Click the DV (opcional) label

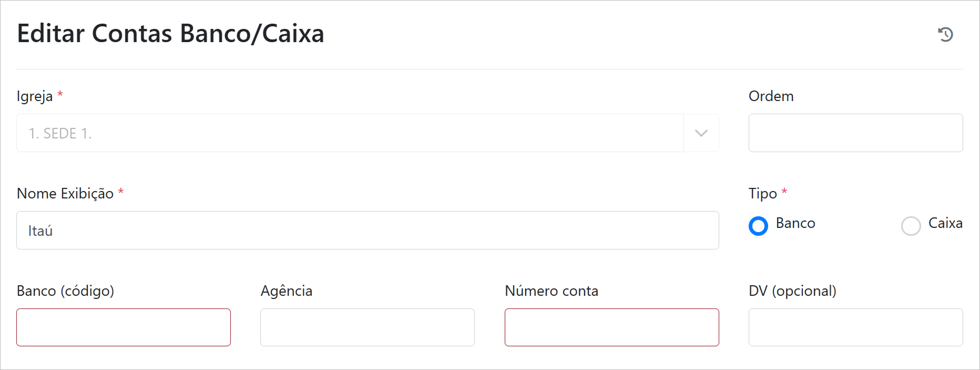[792, 291]
